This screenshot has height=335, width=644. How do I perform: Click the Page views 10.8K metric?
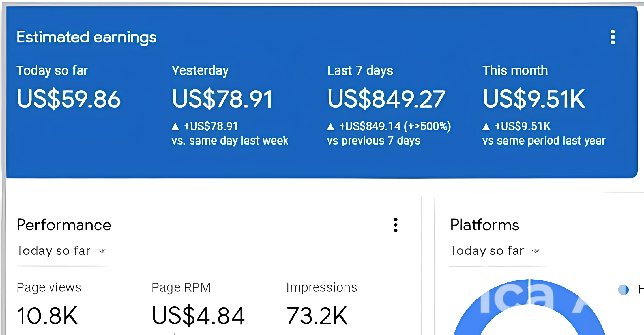pyautogui.click(x=47, y=315)
